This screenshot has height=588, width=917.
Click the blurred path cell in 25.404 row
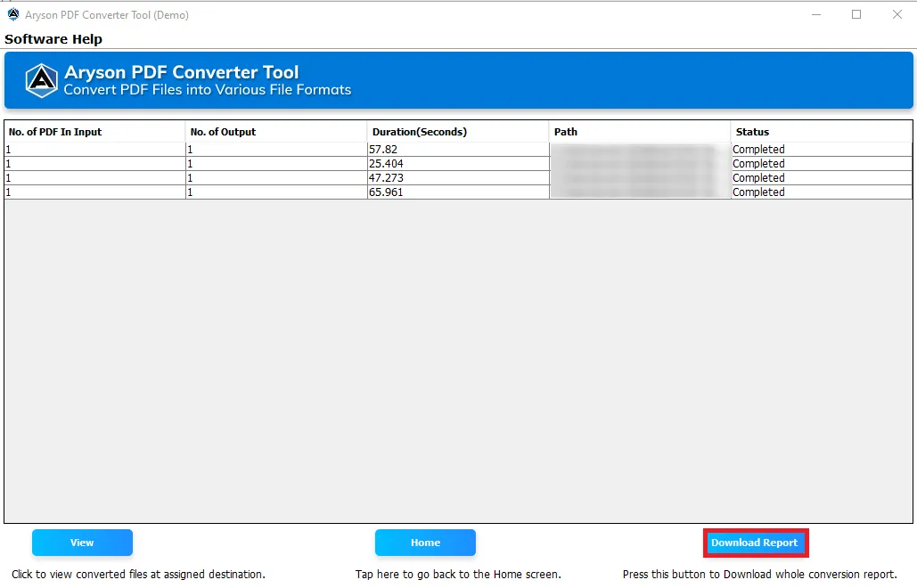coord(640,164)
